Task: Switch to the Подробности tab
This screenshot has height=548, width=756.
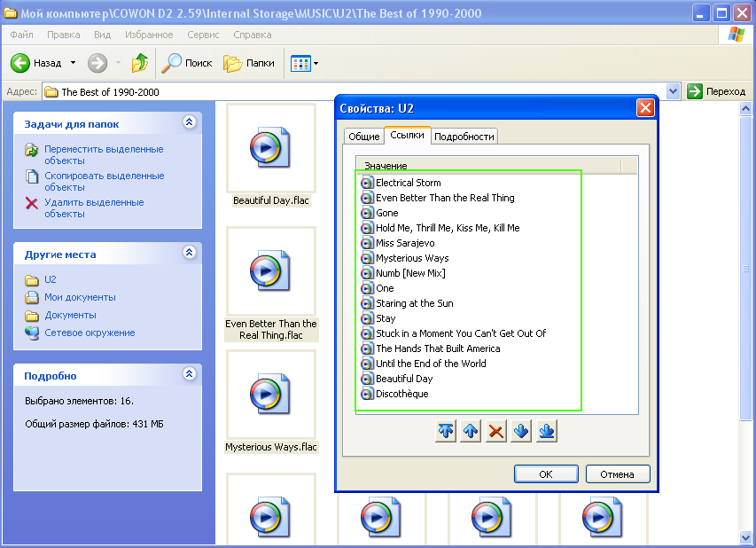Action: coord(464,137)
